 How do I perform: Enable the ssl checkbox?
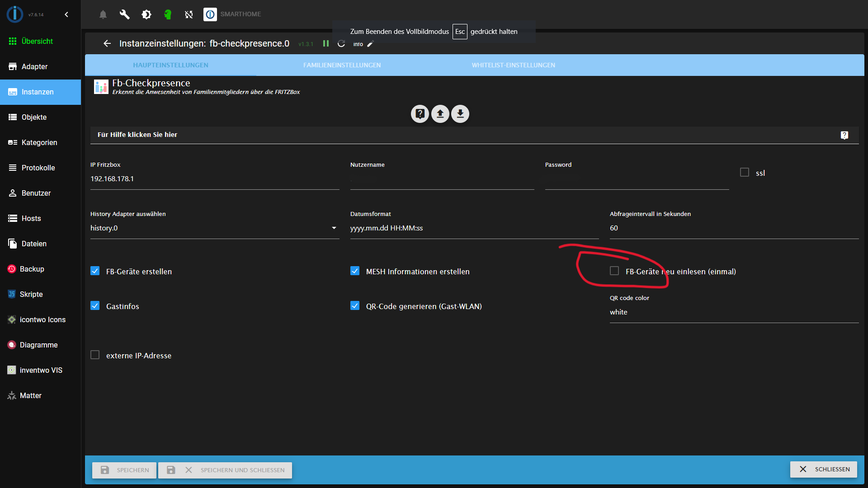click(x=745, y=172)
